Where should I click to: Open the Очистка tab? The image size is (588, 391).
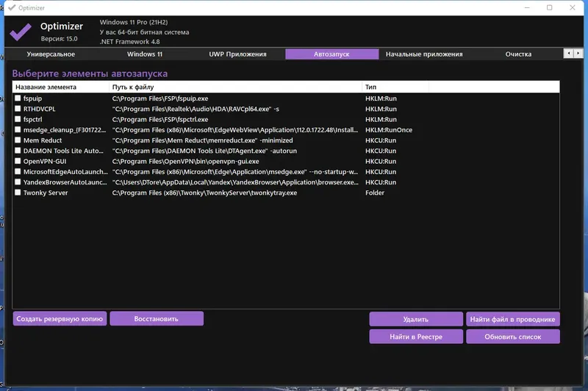pos(518,54)
